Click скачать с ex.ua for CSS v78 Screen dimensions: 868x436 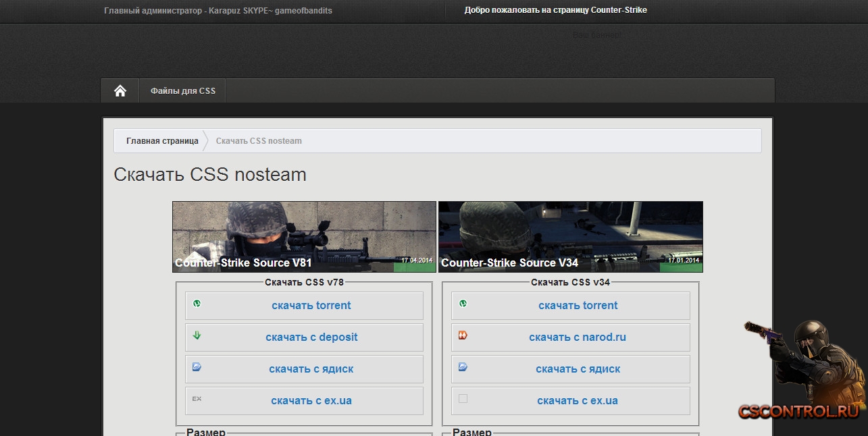(311, 401)
